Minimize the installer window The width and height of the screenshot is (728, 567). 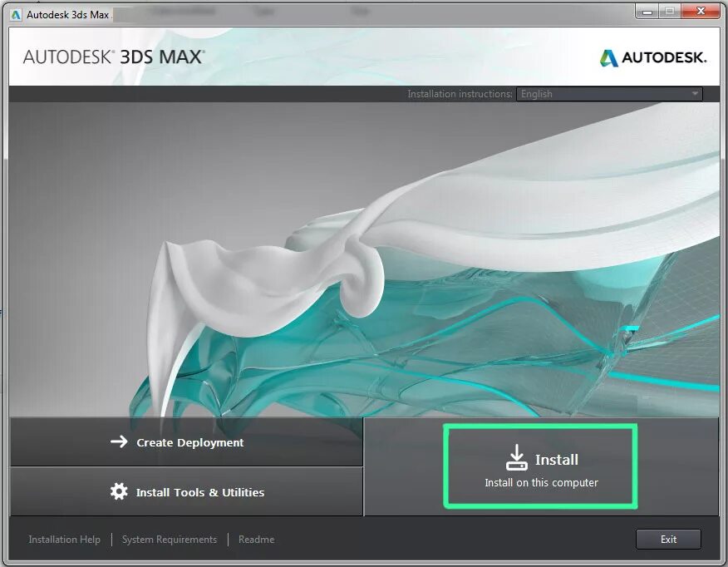pos(647,11)
